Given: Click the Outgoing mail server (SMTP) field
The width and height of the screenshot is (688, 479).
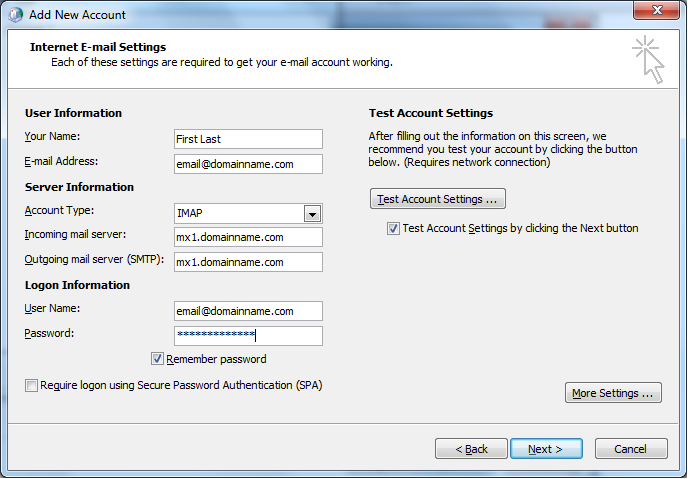Looking at the screenshot, I should point(248,262).
